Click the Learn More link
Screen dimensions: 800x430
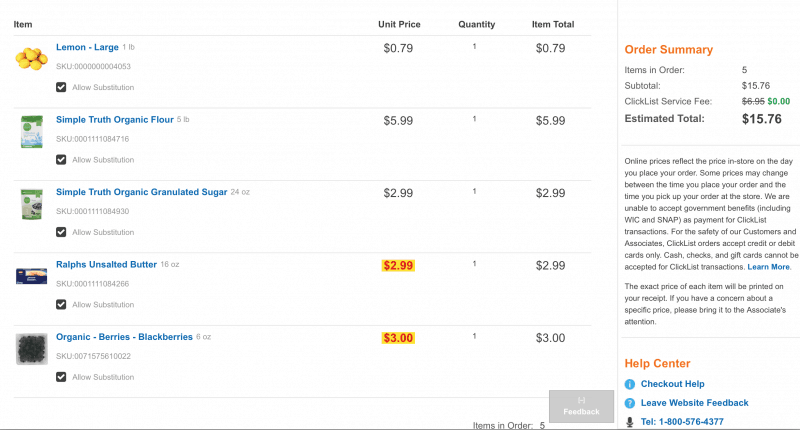768,267
